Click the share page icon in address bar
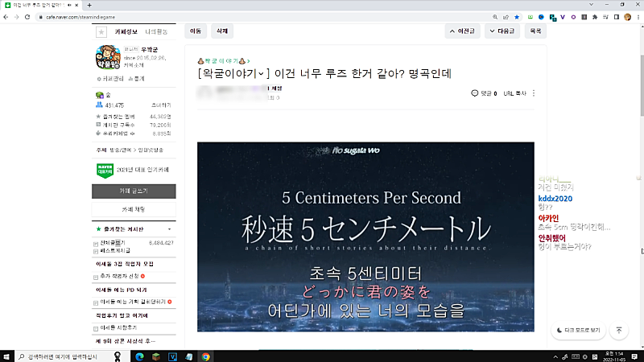This screenshot has height=362, width=644. [x=506, y=17]
